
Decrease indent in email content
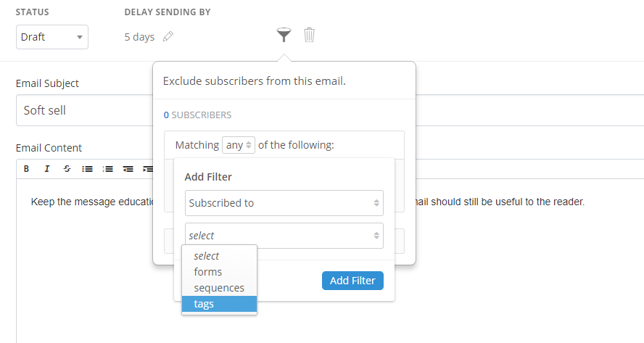point(128,169)
